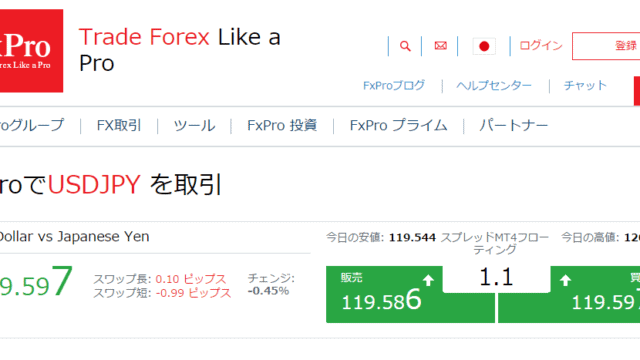Click the Trade Forex Like a Pro heading
This screenshot has width=640, height=360.
coord(180,50)
